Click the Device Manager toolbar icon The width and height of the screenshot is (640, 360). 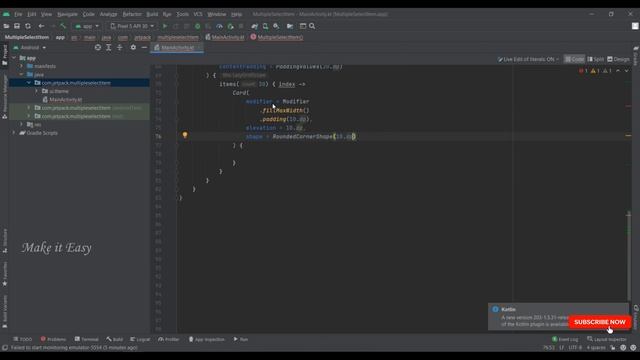pyautogui.click(x=265, y=26)
